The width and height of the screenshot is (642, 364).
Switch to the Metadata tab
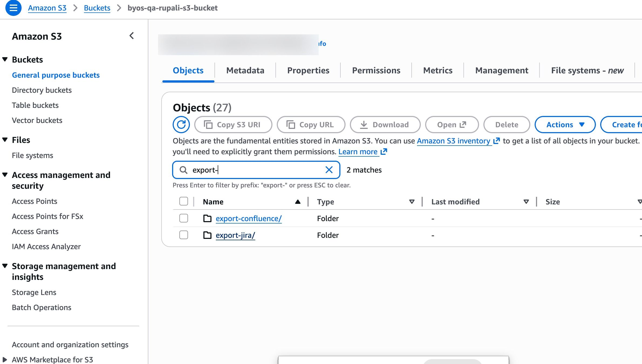click(x=245, y=70)
